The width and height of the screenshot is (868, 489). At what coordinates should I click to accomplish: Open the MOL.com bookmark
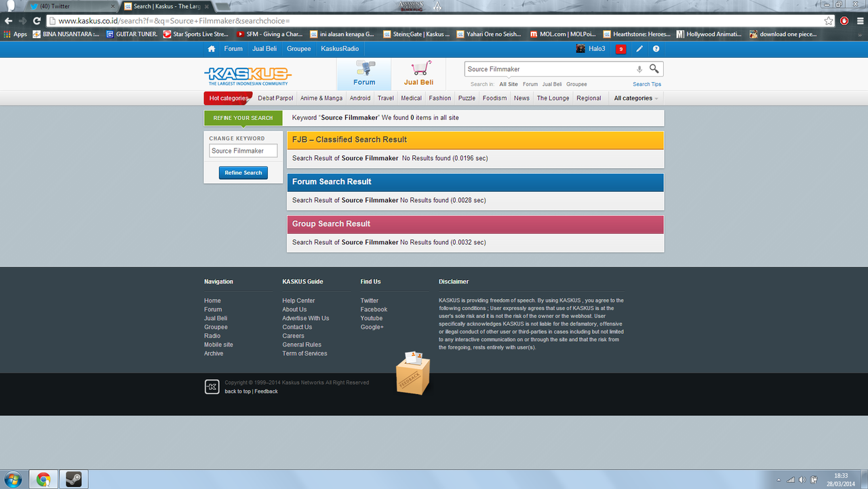563,34
